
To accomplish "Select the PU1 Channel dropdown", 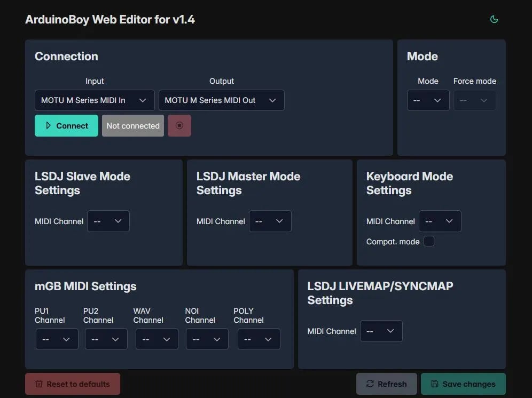I will [57, 339].
